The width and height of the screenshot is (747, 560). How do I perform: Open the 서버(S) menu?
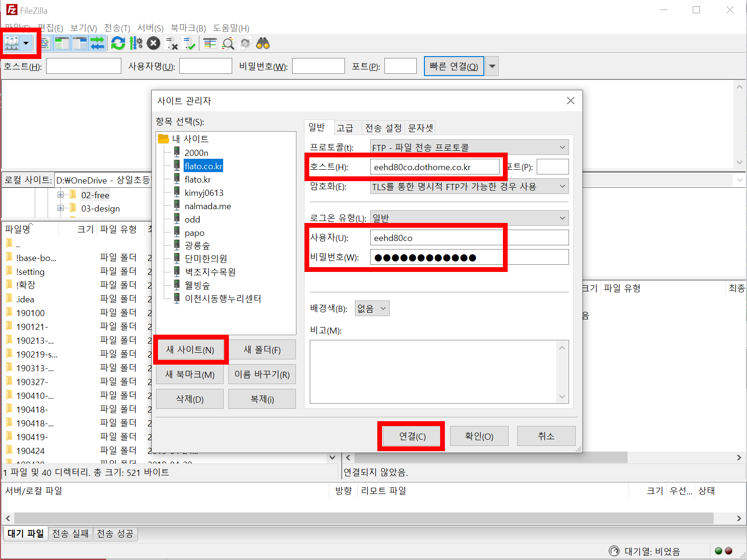(150, 28)
